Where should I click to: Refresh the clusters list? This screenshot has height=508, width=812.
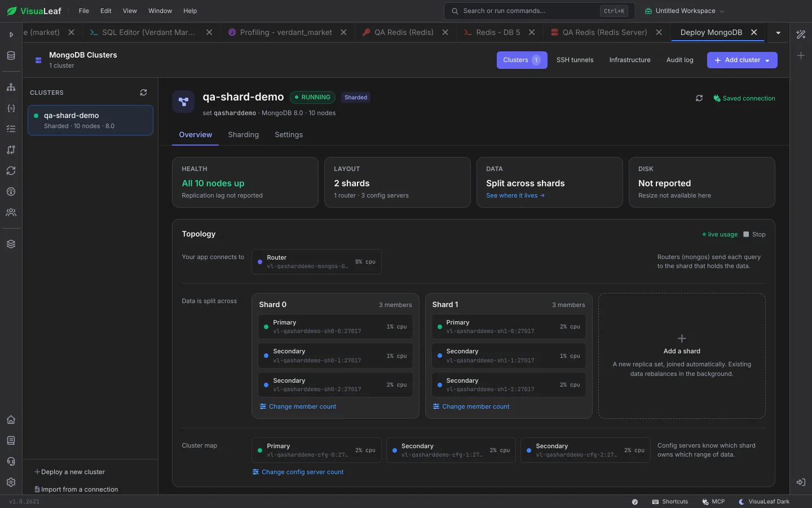(143, 93)
